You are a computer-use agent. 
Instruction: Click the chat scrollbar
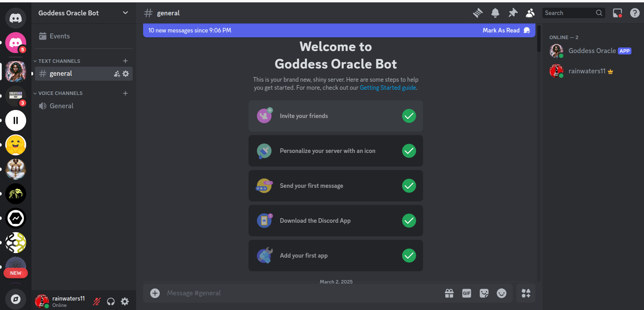click(539, 38)
